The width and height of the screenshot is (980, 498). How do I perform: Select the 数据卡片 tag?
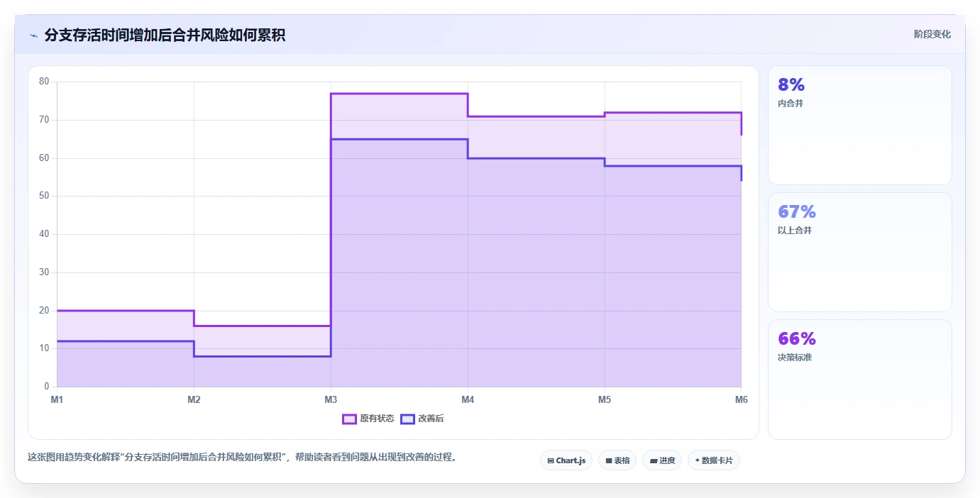[x=714, y=460]
